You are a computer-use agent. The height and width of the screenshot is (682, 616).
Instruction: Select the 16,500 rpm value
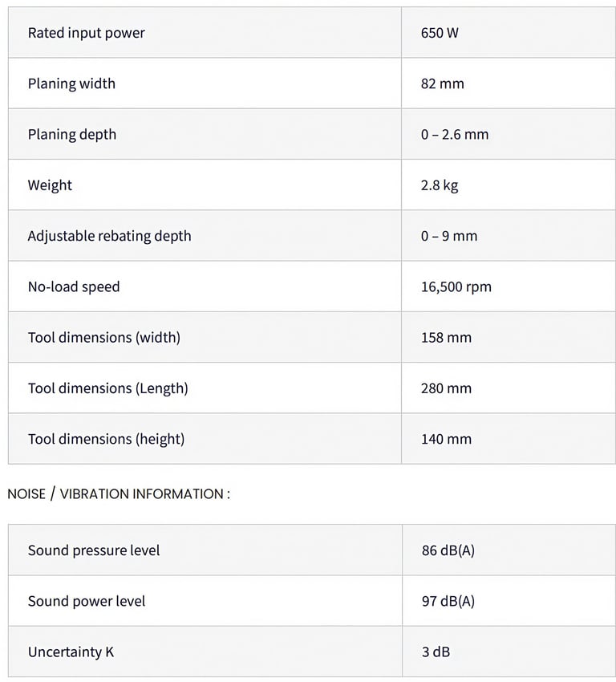point(456,286)
